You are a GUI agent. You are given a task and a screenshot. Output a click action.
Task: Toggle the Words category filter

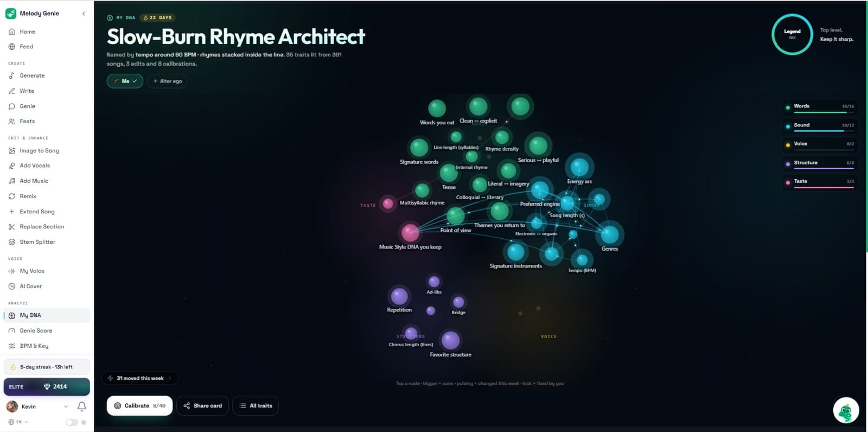point(820,107)
